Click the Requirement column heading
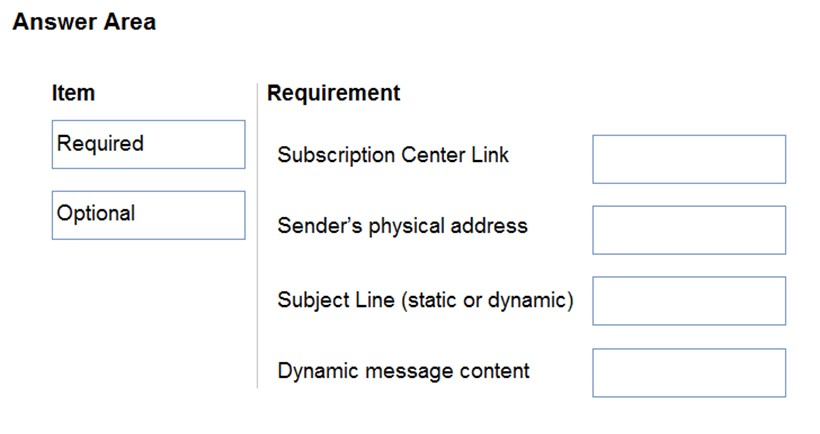Screen dimensions: 820x434 pyautogui.click(x=334, y=93)
